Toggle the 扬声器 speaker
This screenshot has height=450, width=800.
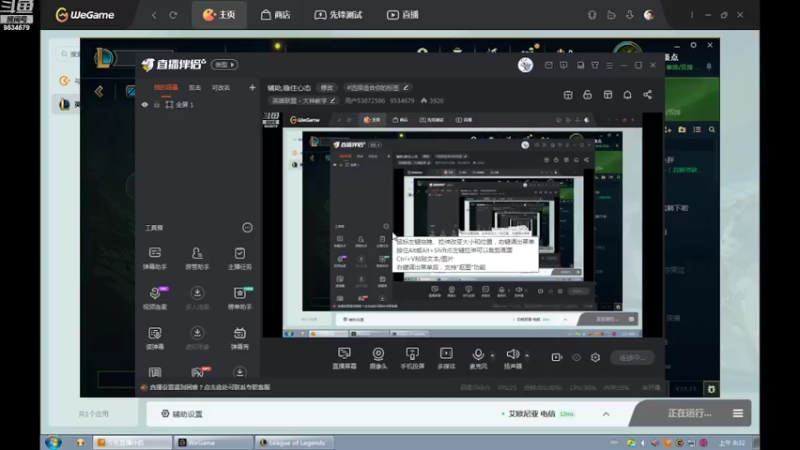click(513, 358)
